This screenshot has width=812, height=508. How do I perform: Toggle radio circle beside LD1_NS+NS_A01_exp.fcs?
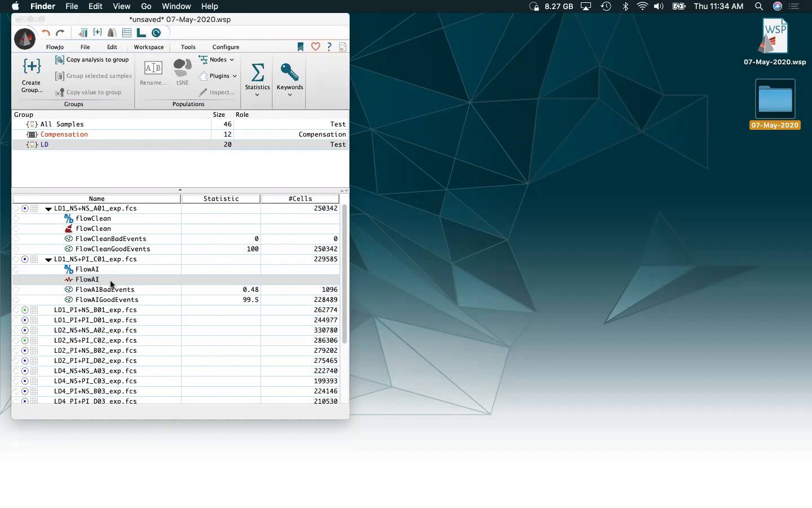click(25, 208)
